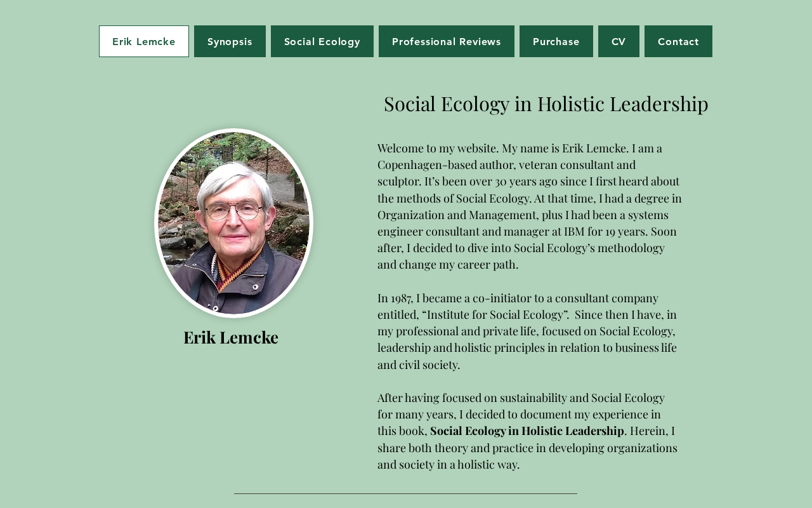Click the bold book title in the last paragraph
The image size is (812, 508).
pos(527,431)
